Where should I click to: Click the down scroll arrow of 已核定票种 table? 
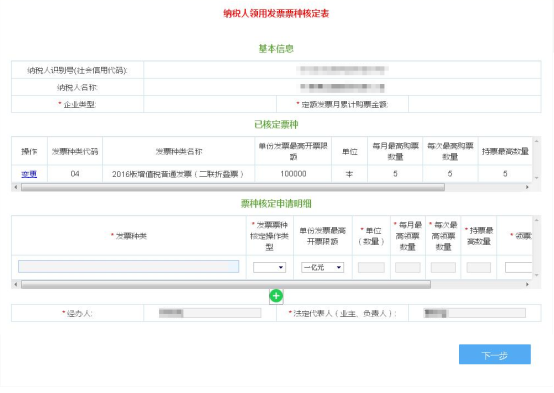[536, 178]
